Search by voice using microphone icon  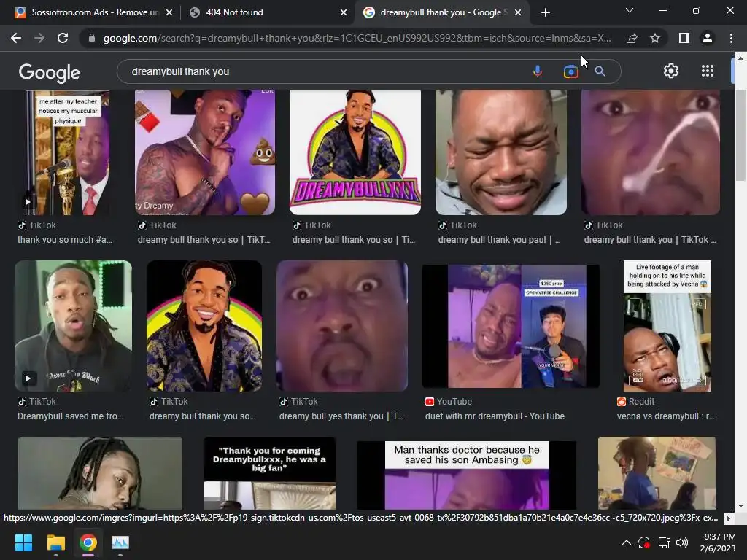tap(538, 71)
